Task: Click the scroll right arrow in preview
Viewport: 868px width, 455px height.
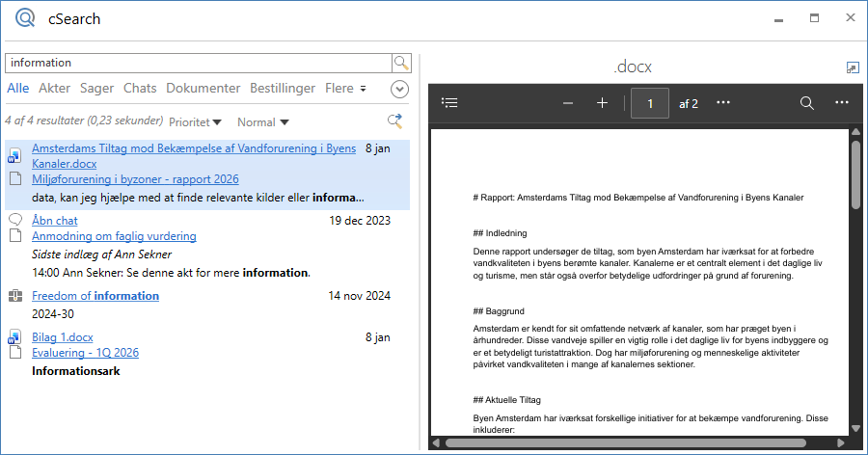Action: pyautogui.click(x=841, y=442)
